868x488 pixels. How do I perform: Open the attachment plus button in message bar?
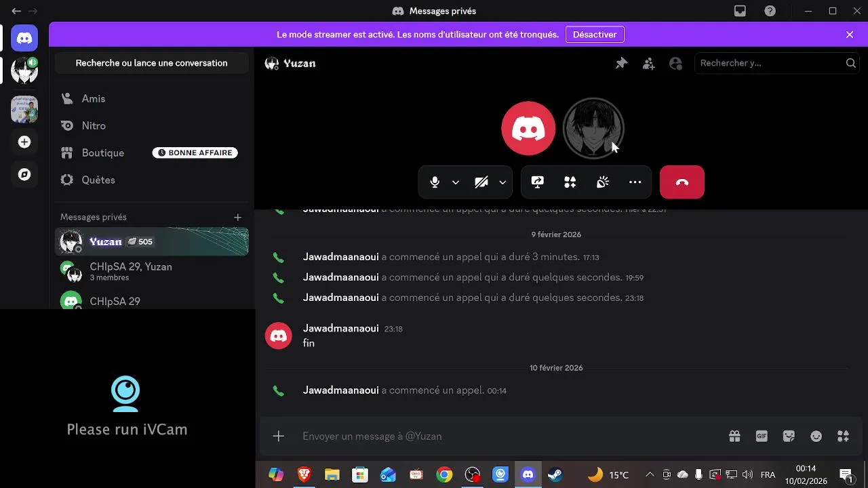pyautogui.click(x=279, y=436)
